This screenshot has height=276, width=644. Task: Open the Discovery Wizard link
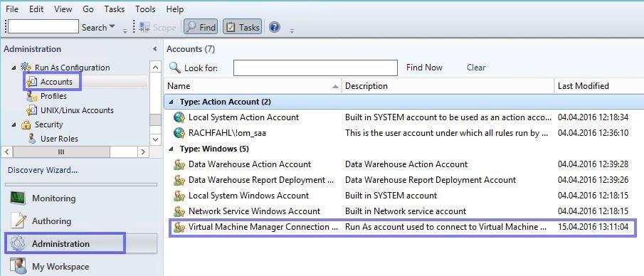(x=43, y=170)
